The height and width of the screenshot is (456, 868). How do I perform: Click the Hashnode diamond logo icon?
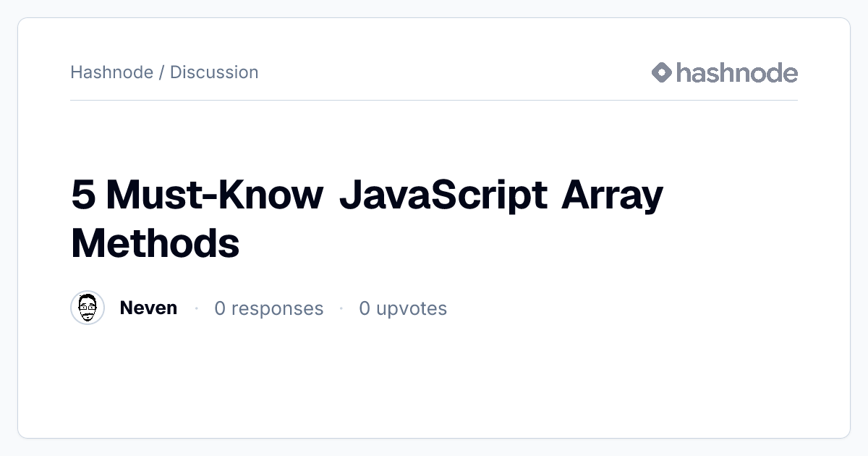662,72
